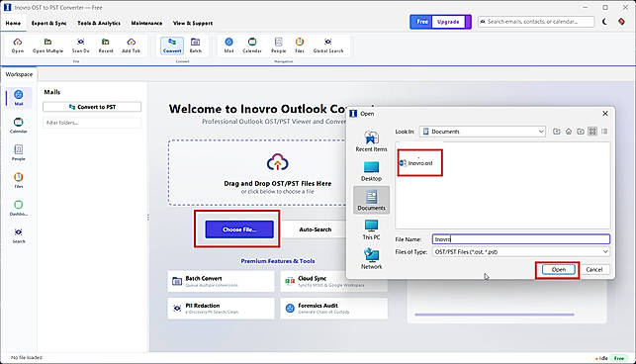Open the Recent files ribbon icon
This screenshot has height=364, width=636.
[x=106, y=45]
